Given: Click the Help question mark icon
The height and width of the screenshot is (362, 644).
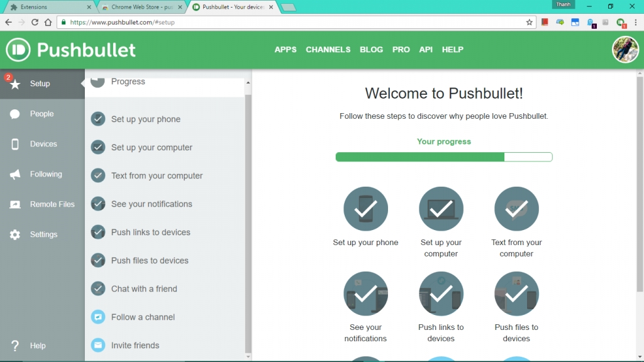Looking at the screenshot, I should [15, 346].
